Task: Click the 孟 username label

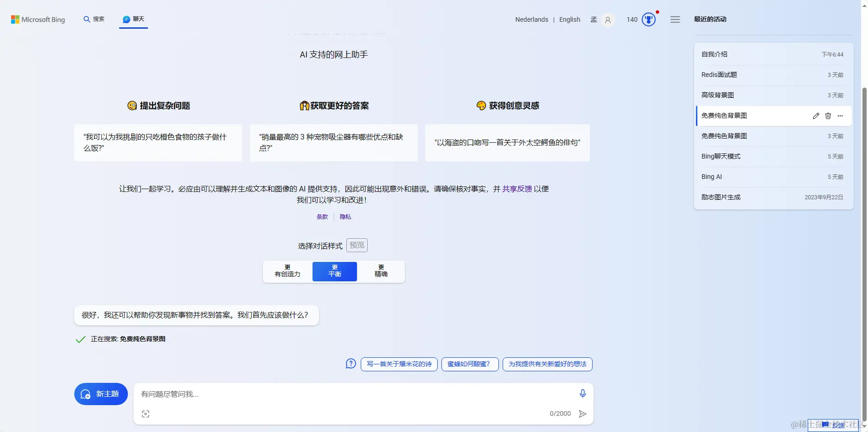Action: (x=594, y=19)
